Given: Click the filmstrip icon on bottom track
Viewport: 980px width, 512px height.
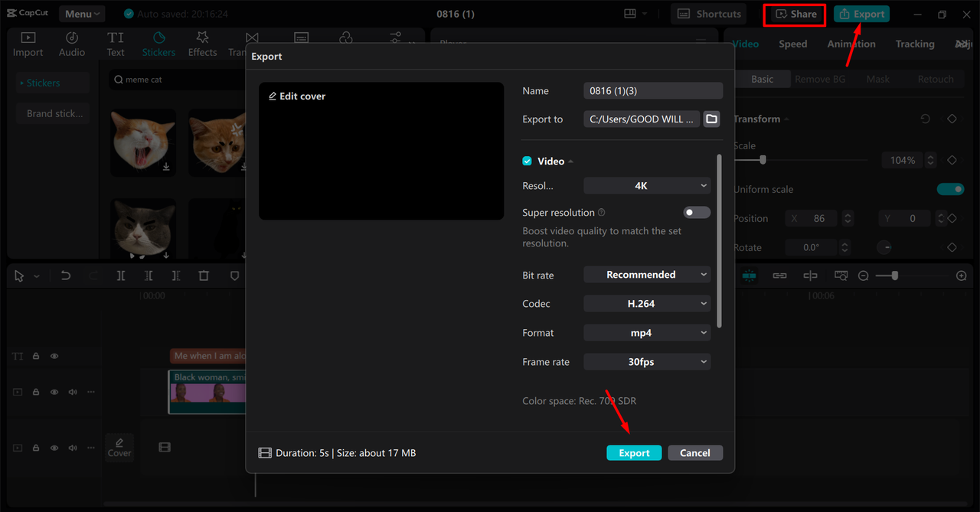Looking at the screenshot, I should pyautogui.click(x=165, y=447).
